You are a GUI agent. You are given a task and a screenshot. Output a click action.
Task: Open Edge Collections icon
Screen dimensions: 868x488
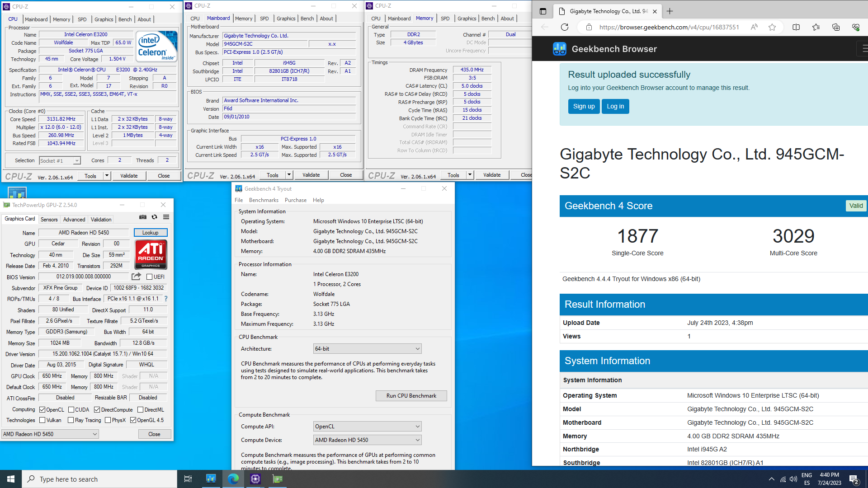pos(836,27)
